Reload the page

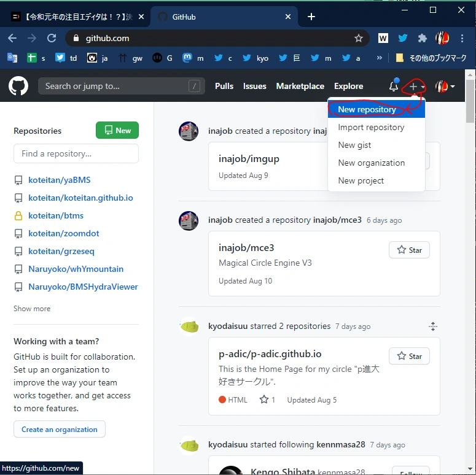pos(52,38)
